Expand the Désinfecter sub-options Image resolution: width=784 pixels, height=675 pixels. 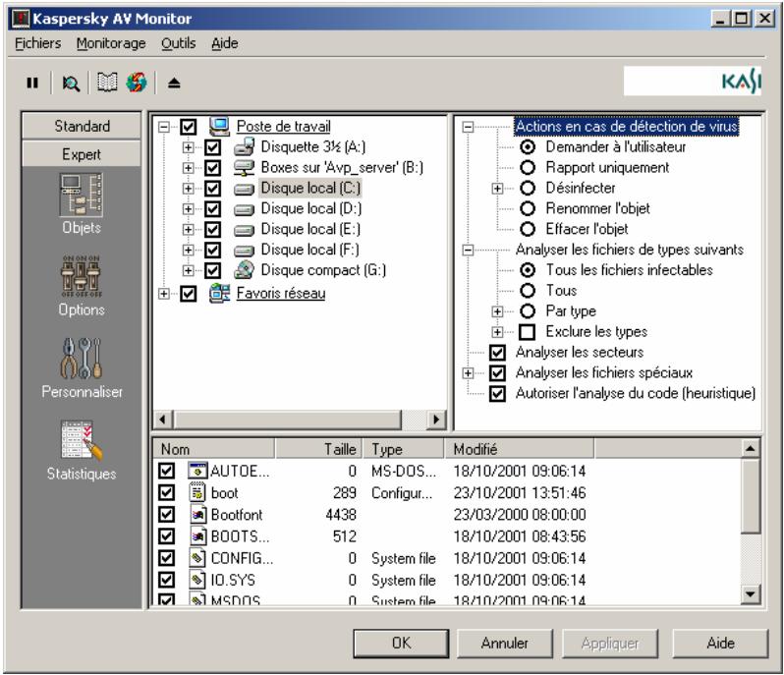(x=497, y=189)
